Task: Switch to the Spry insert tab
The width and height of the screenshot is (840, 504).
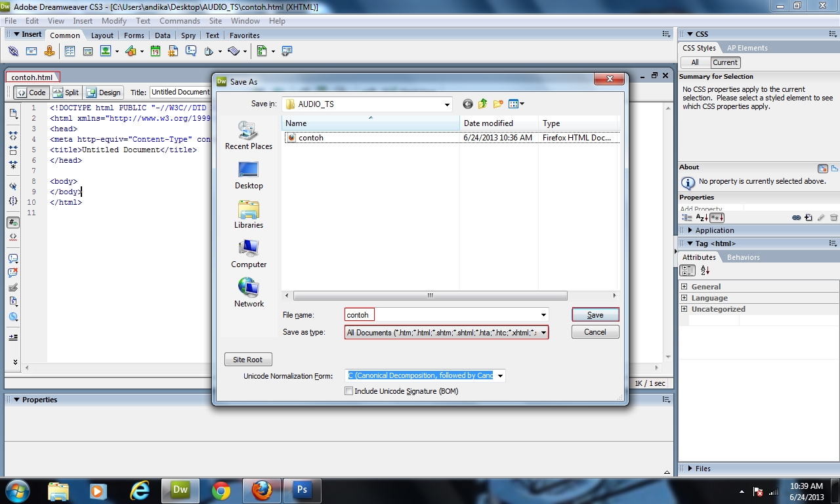Action: point(188,35)
